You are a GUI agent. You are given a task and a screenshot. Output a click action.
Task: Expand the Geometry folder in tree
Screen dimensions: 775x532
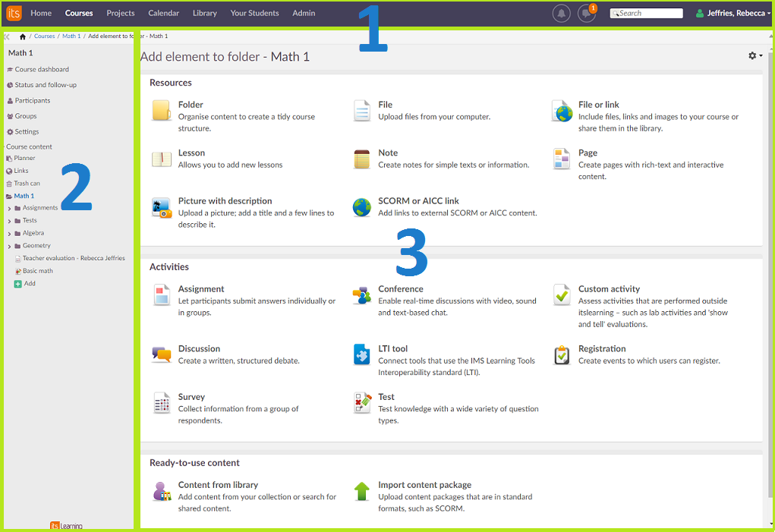[x=9, y=246]
